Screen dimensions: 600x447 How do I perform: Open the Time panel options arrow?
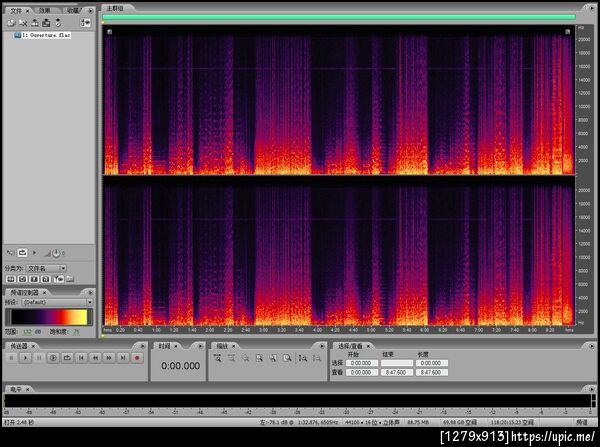(x=201, y=346)
